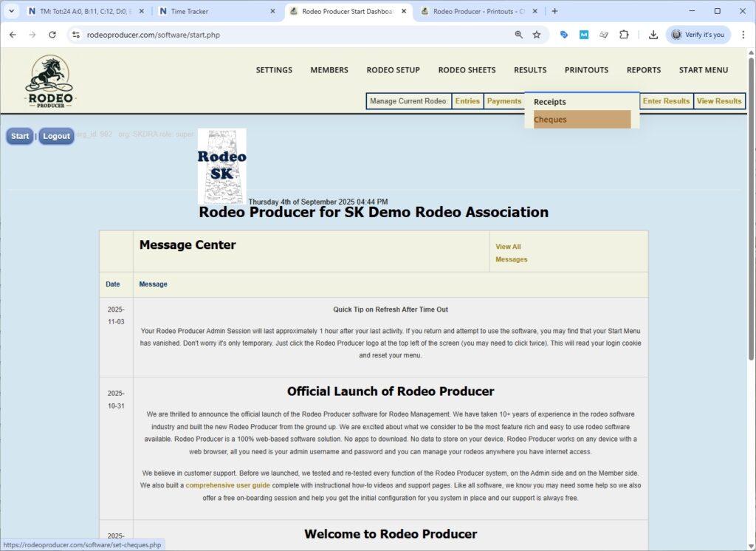Click the Welcome to Rodeo Producer heading
The image size is (756, 551).
(391, 534)
